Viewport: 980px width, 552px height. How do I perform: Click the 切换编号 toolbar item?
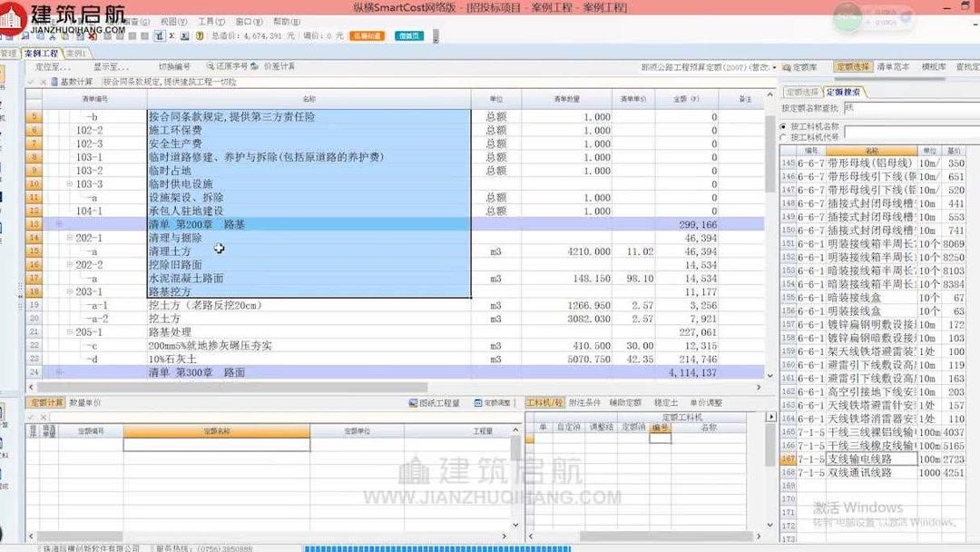tap(174, 65)
